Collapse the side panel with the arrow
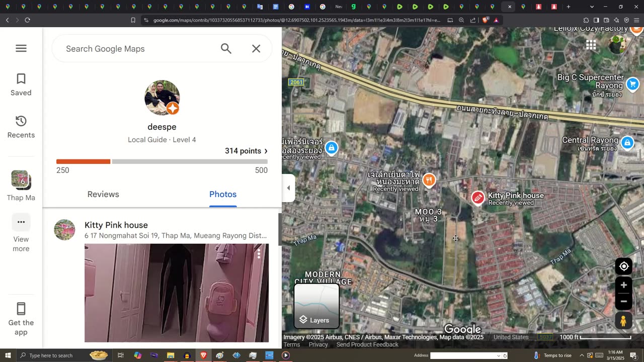 click(288, 188)
